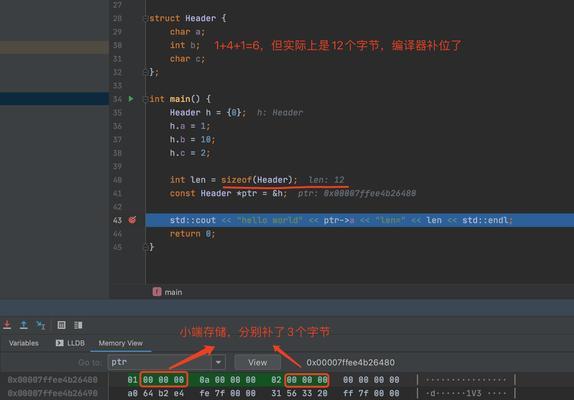Switch to the LLDB console tab

(70, 343)
